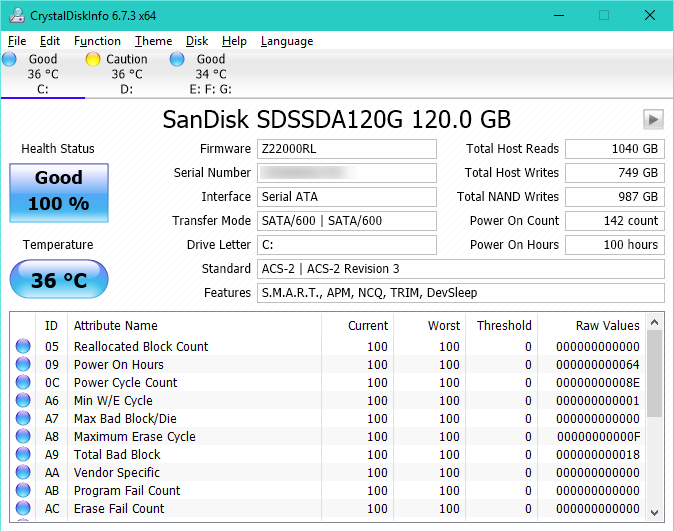Click the CrystalDiskInfo title bar icon
The image size is (674, 531).
pyautogui.click(x=17, y=15)
